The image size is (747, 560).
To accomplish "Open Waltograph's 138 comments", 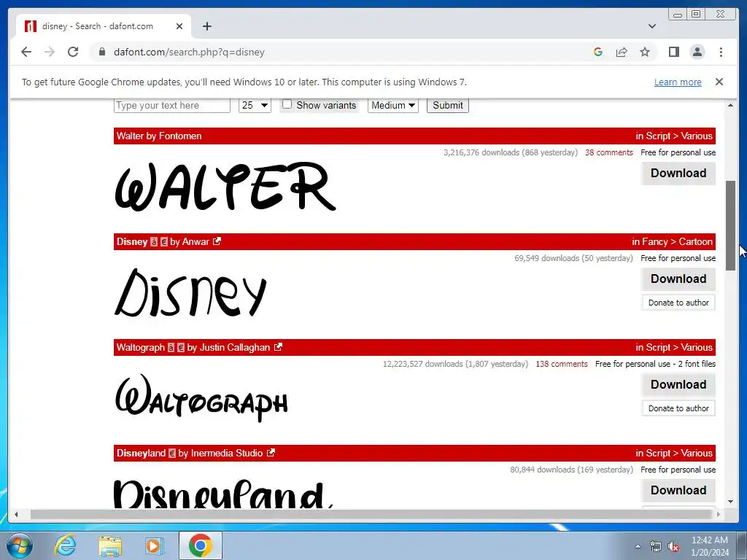I will pyautogui.click(x=562, y=364).
